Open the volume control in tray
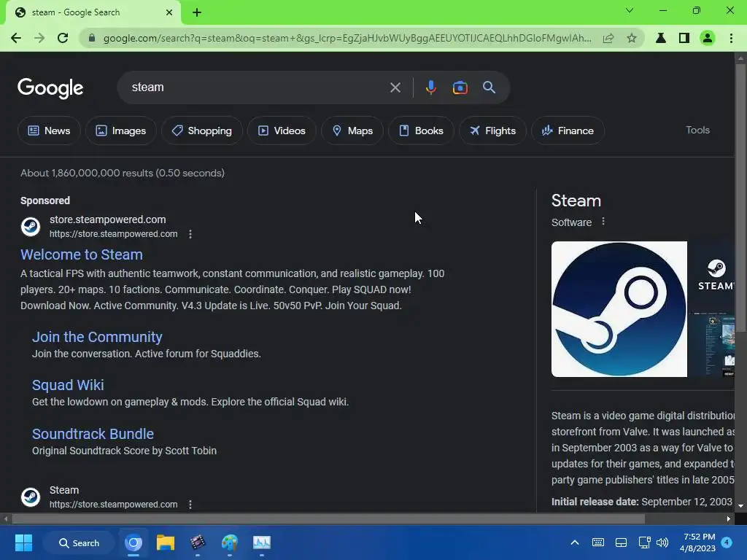 coord(662,542)
